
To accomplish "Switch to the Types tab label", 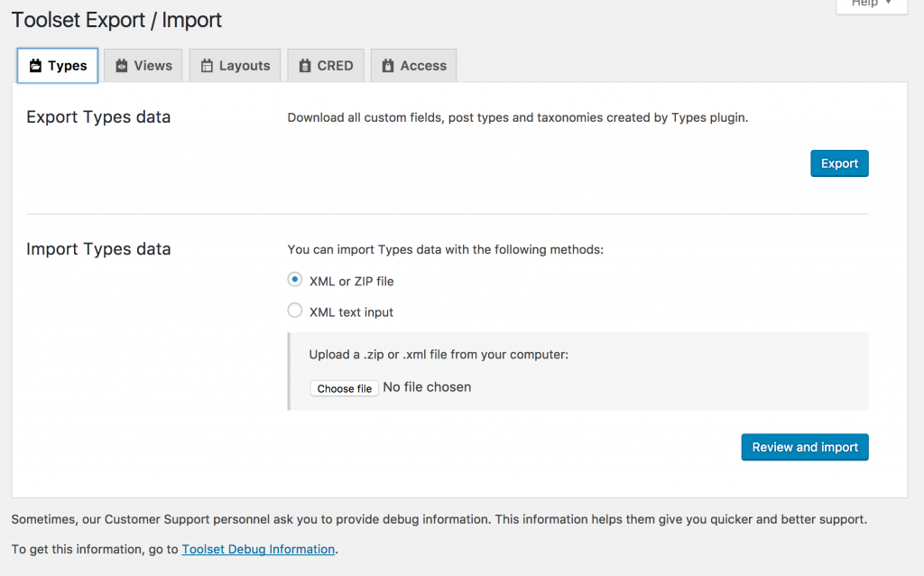I will (x=67, y=65).
